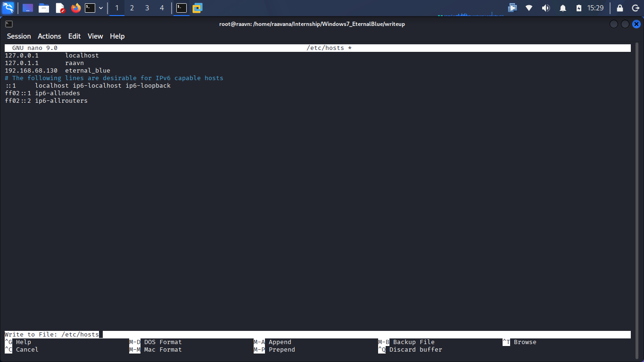
Task: Select the VMware taskbar entry icon
Action: tap(197, 8)
